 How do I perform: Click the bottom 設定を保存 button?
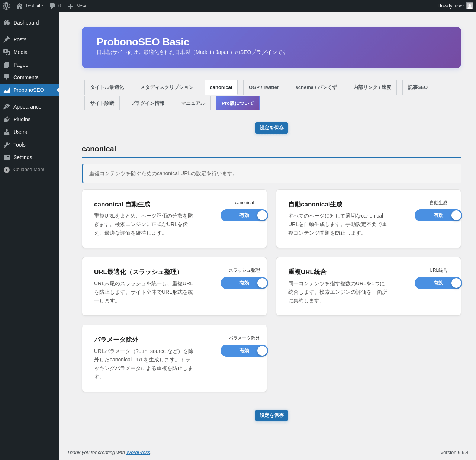[x=271, y=415]
